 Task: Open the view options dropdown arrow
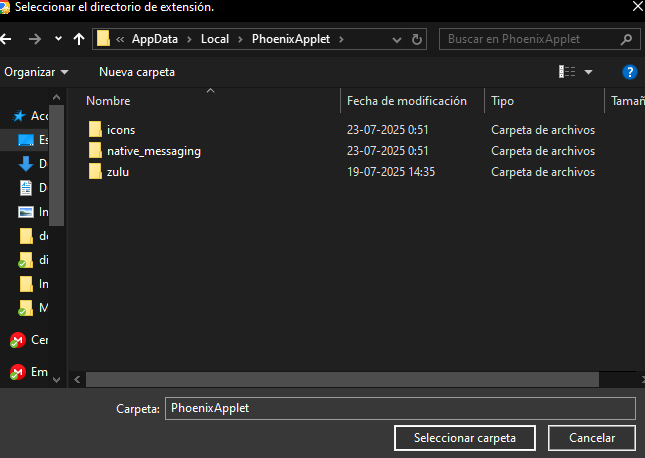click(x=588, y=72)
